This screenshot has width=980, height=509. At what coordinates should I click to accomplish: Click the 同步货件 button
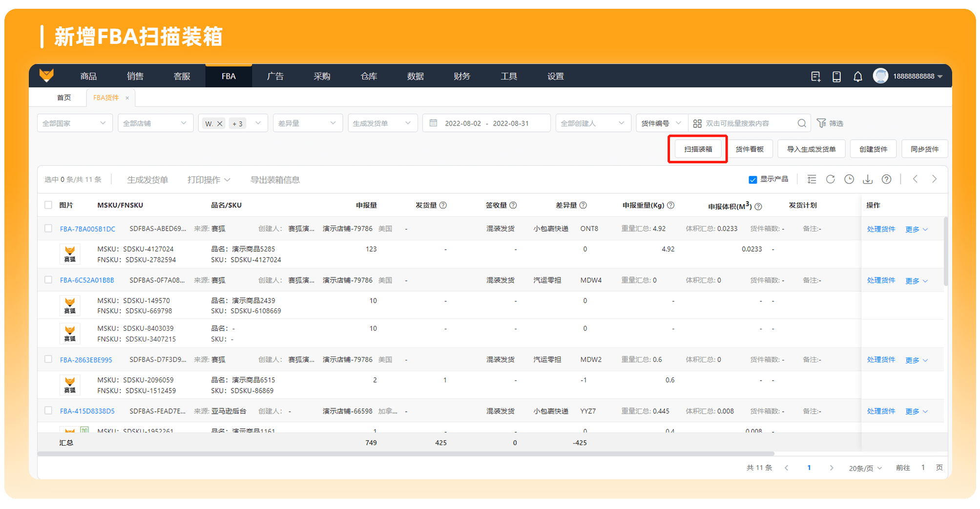[924, 149]
